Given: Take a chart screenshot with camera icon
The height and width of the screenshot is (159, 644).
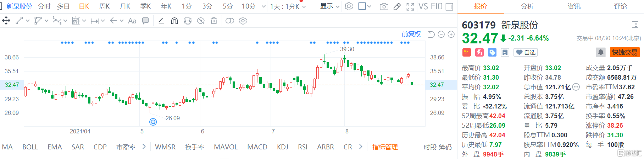Looking at the screenshot, I should pos(384,6).
